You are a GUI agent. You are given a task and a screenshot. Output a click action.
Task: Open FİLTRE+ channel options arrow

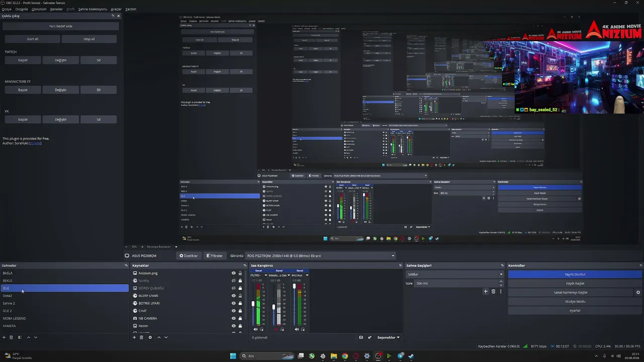point(266,275)
